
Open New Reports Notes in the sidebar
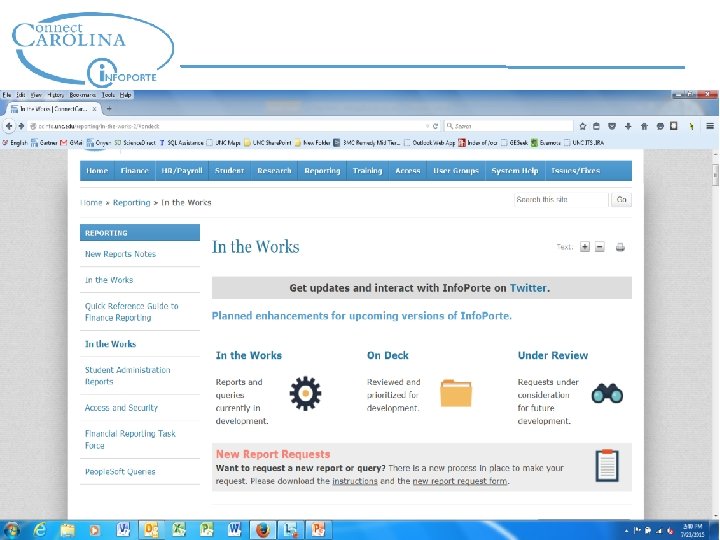pyautogui.click(x=120, y=254)
